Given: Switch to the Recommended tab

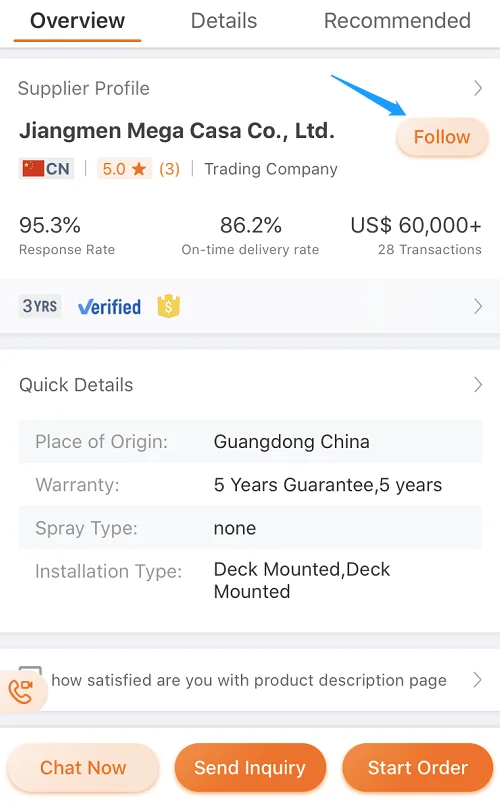Looking at the screenshot, I should coord(397,21).
